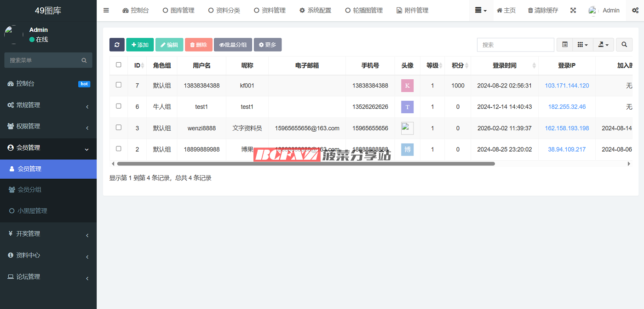Toggle the sidebar hamburger menu icon
This screenshot has width=644, height=309.
click(x=106, y=10)
